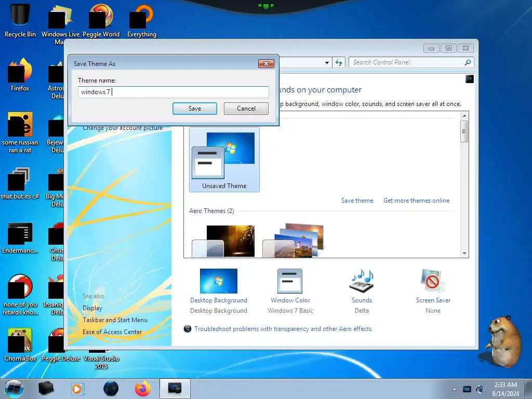Open the Windows Start menu orb
This screenshot has width=532, height=399.
tap(14, 389)
